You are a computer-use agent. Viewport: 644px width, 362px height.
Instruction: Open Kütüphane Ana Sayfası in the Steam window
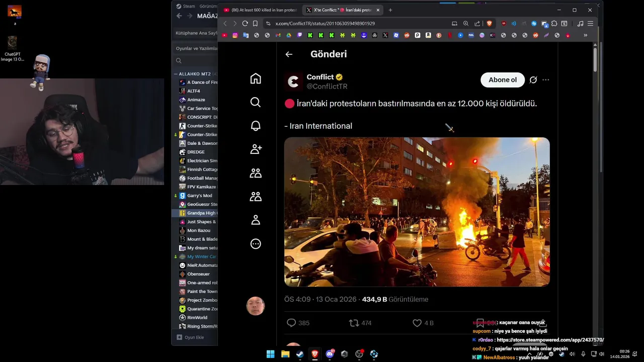pyautogui.click(x=196, y=33)
